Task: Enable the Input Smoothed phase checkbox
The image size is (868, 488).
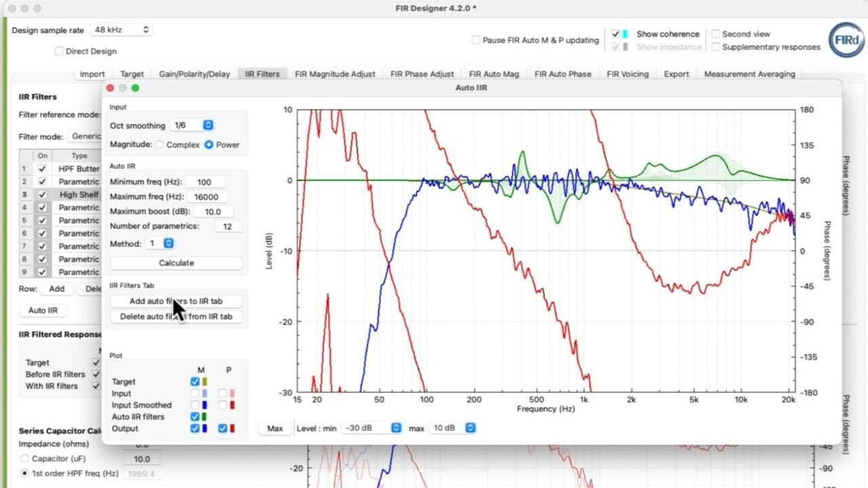Action: 222,405
